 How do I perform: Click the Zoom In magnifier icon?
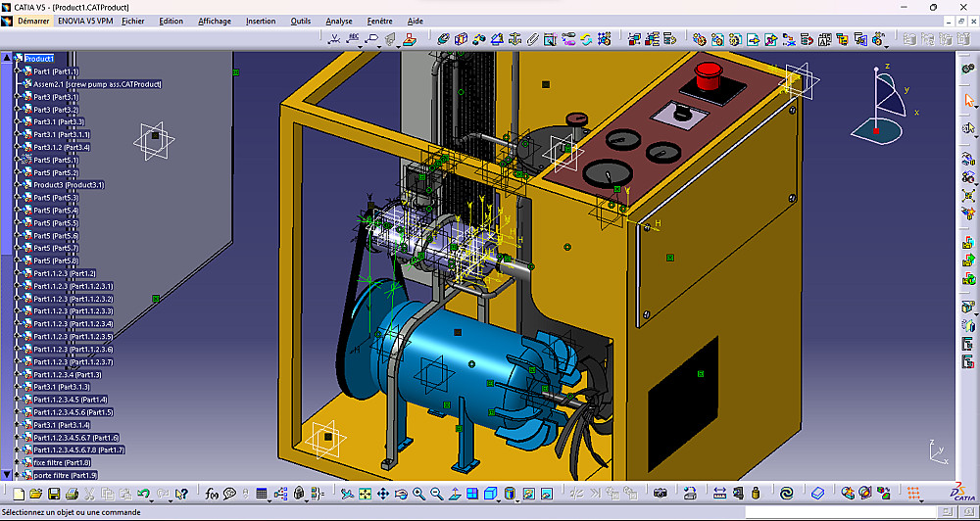[418, 494]
